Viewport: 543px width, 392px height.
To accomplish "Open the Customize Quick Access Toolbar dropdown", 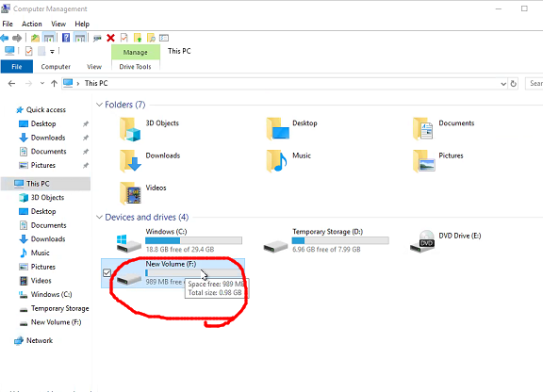I will click(52, 52).
